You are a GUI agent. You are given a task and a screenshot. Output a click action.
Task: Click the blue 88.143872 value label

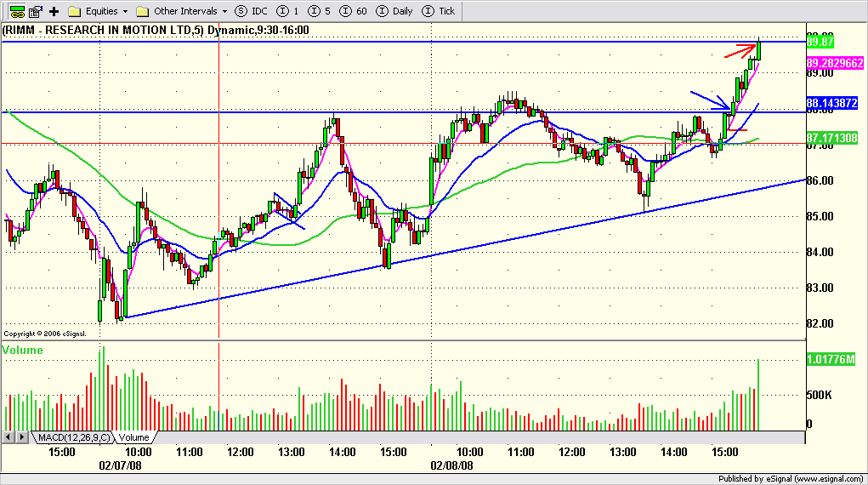coord(832,103)
